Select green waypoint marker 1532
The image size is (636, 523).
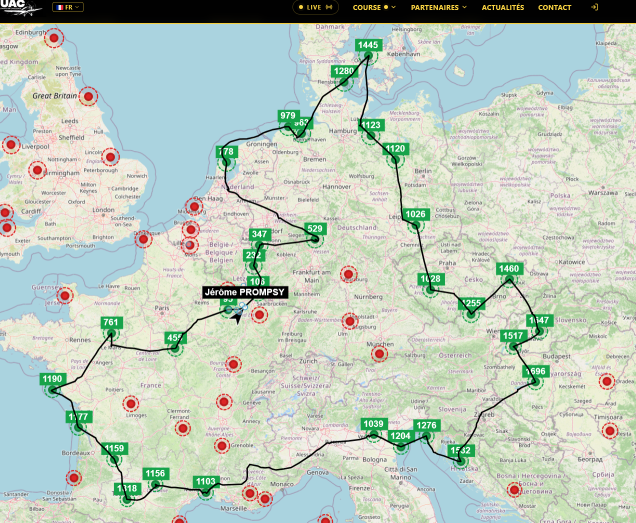[x=461, y=450]
